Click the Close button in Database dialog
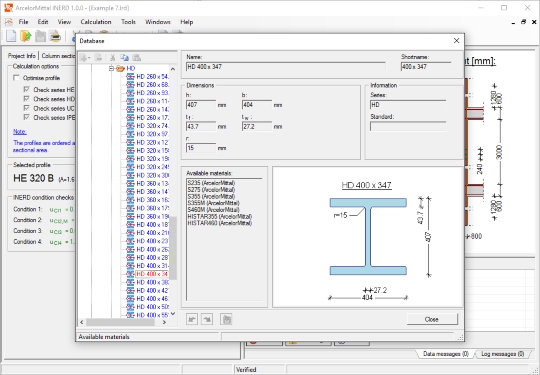This screenshot has height=375, width=540. (432, 319)
